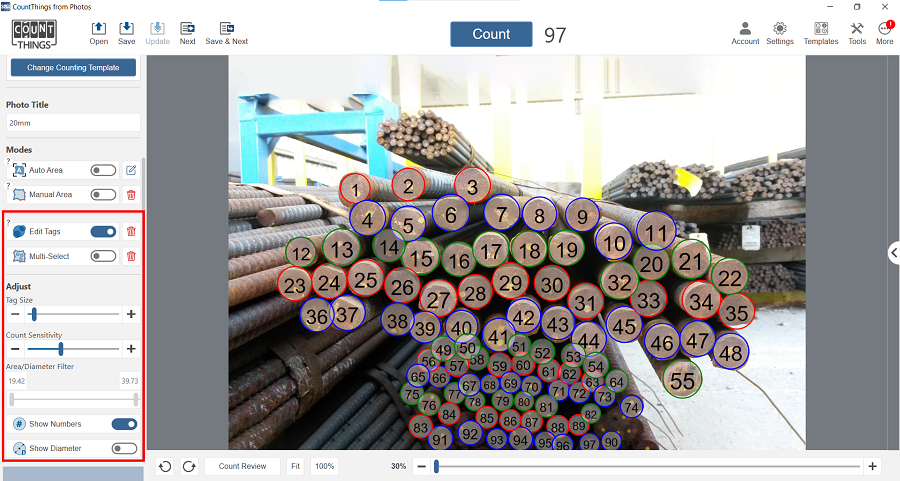Viewport: 900px width, 481px height.
Task: Click the Save & Next icon
Action: 227,29
